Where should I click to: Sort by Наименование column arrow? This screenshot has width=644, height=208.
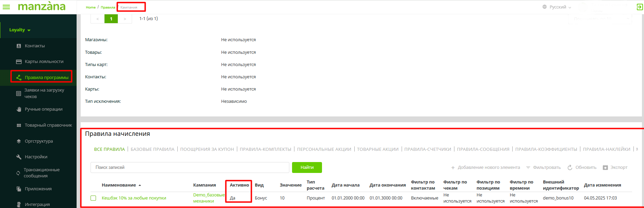[x=140, y=185]
